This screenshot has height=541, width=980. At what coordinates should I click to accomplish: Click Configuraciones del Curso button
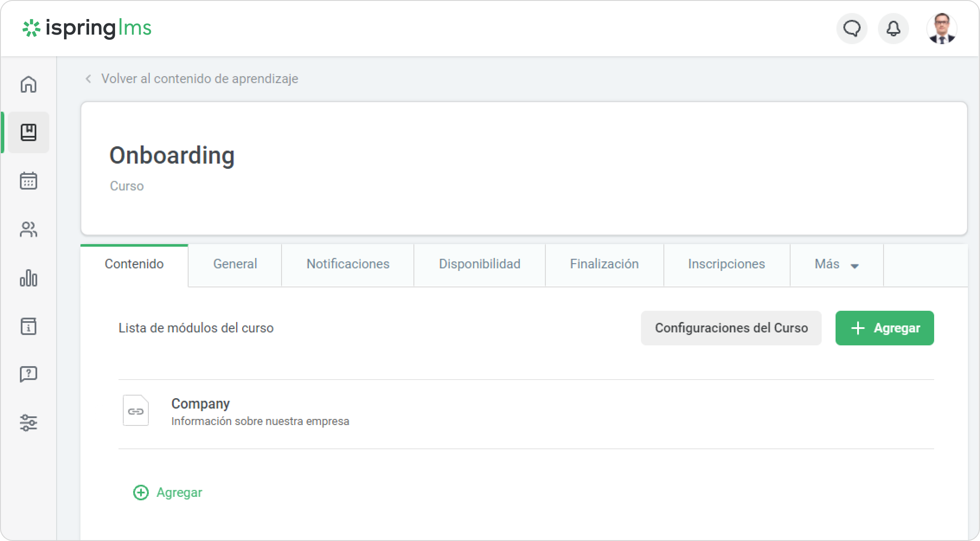731,328
